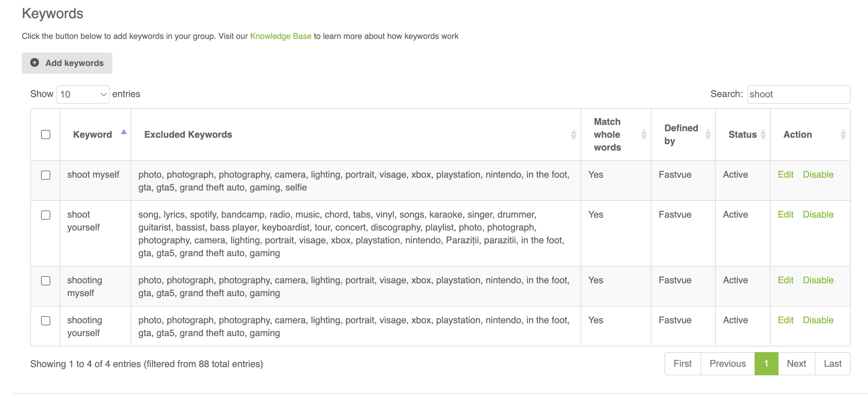This screenshot has width=868, height=396.
Task: Click the sort arrows on Action column
Action: pos(843,134)
